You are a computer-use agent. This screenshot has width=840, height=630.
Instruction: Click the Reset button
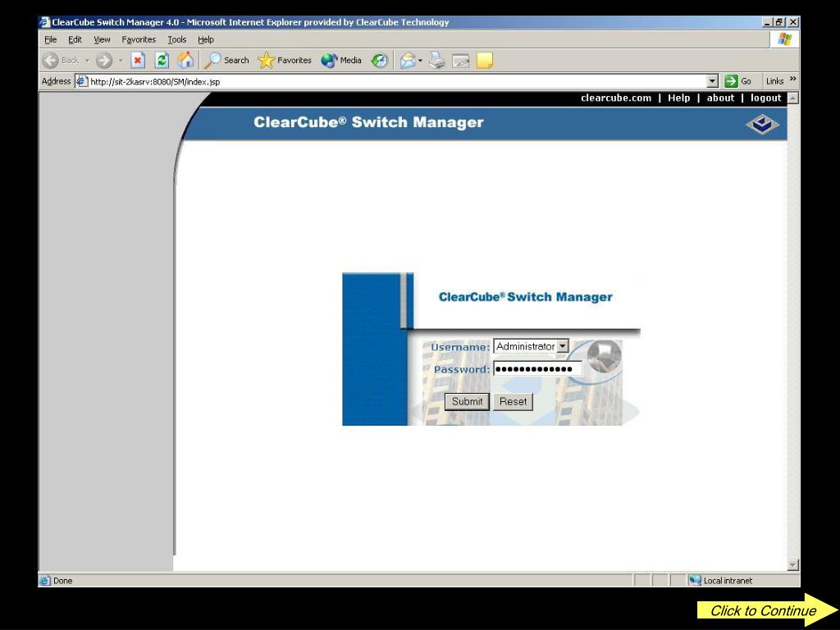pyautogui.click(x=514, y=402)
